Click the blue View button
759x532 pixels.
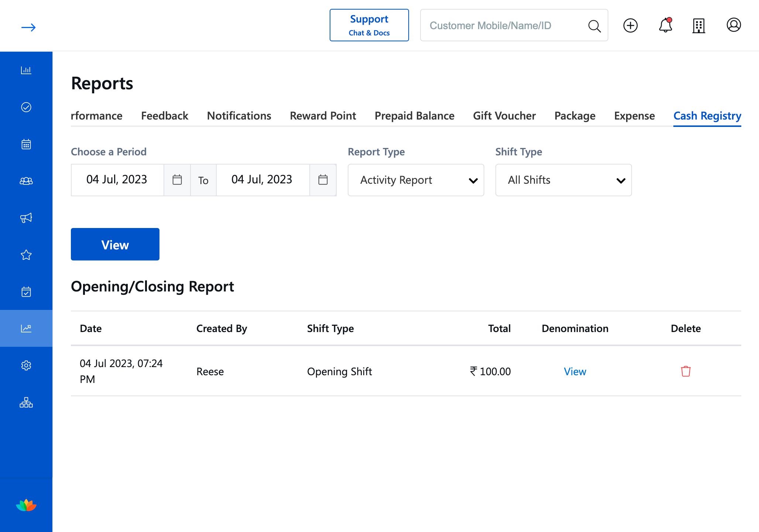click(115, 244)
